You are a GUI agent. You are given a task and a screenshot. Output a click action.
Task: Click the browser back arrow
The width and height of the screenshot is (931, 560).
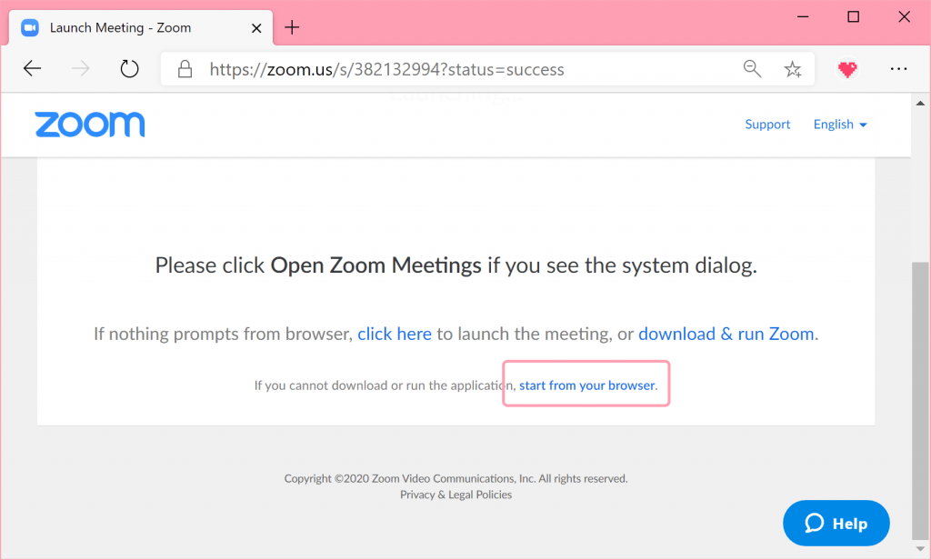pos(32,69)
